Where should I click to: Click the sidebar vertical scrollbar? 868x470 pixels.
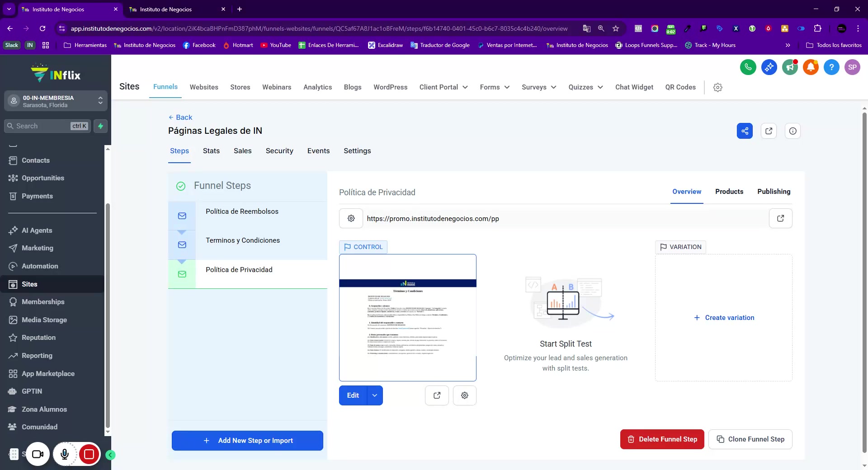(x=108, y=316)
